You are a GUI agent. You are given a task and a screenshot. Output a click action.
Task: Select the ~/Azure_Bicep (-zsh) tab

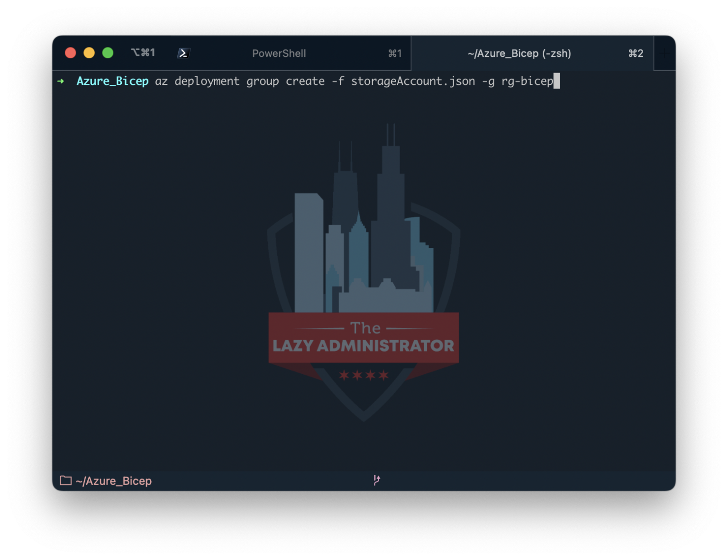532,53
